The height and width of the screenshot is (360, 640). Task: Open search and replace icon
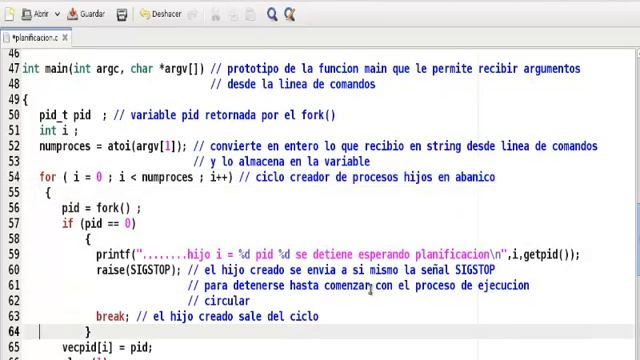pyautogui.click(x=290, y=15)
